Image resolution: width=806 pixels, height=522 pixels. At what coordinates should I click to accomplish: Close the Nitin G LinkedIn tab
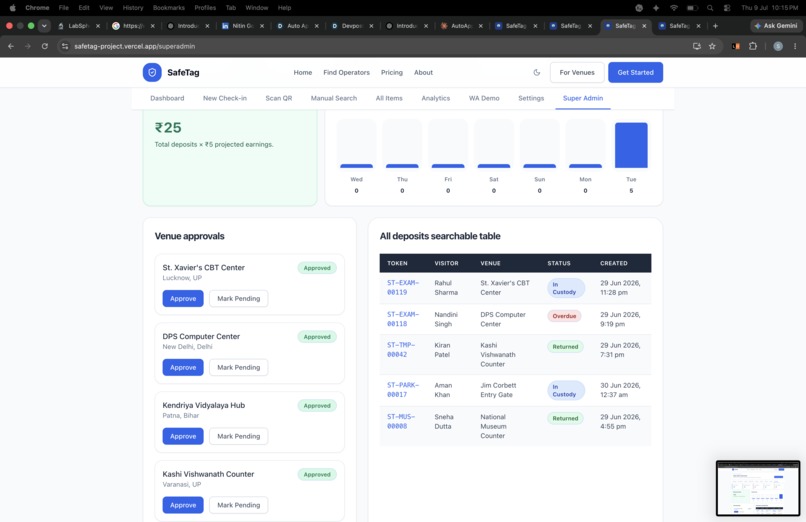262,26
